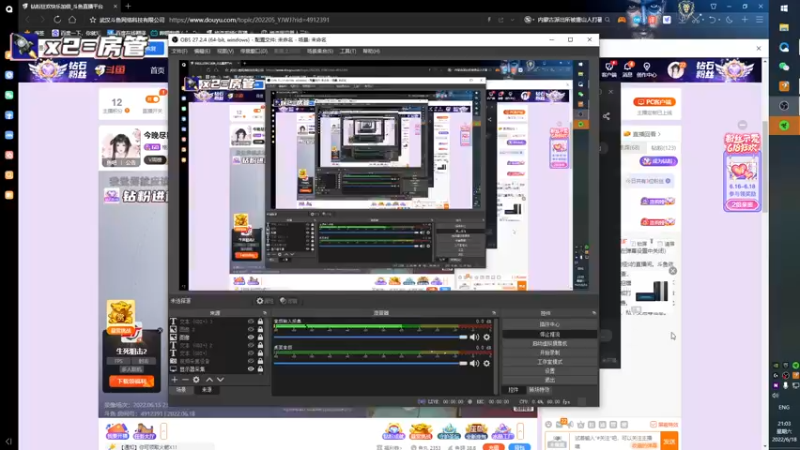Undock the 来源 panel via its header icon
Screen dimensions: 800x450
tap(264, 313)
